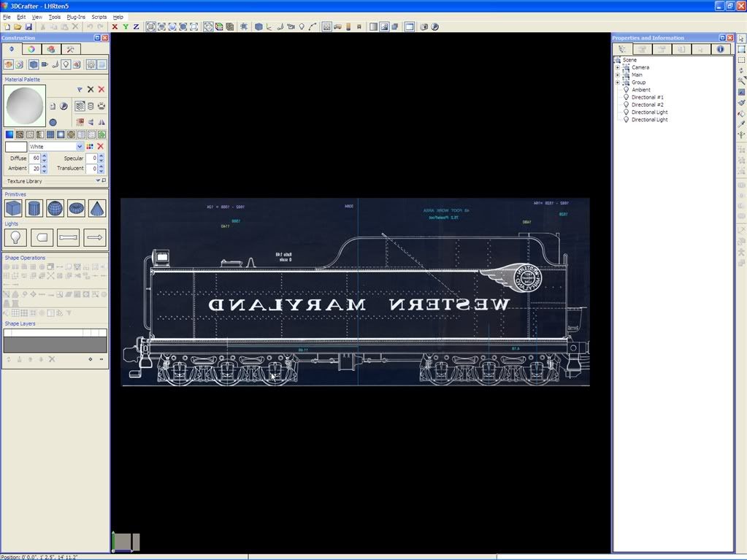Toggle the blue Z axis button
The height and width of the screenshot is (560, 747).
point(137,27)
